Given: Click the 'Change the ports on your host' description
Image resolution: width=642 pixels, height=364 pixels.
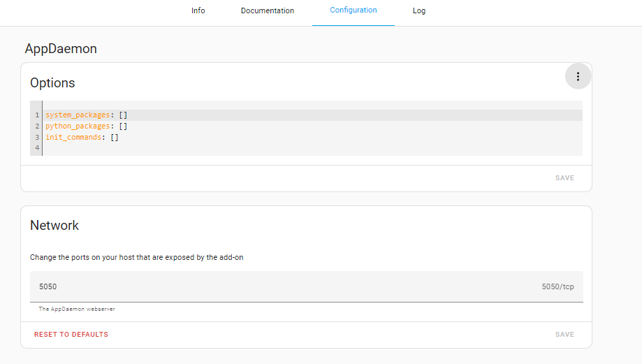Looking at the screenshot, I should 137,257.
